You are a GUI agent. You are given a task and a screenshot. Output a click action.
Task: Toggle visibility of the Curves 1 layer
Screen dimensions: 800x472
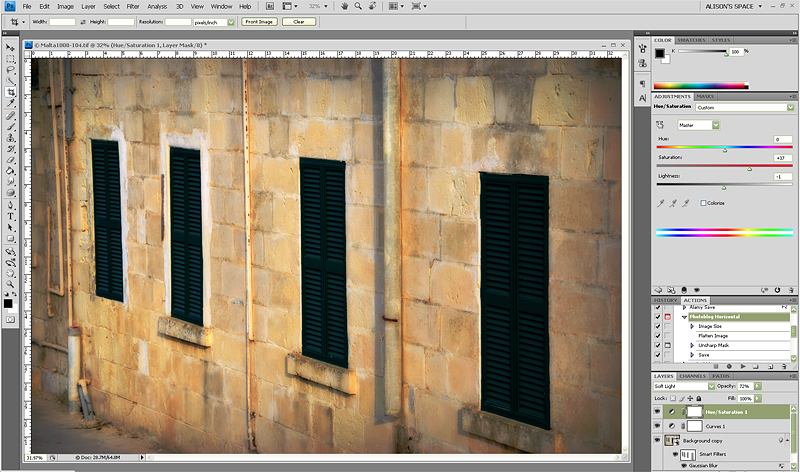[657, 425]
